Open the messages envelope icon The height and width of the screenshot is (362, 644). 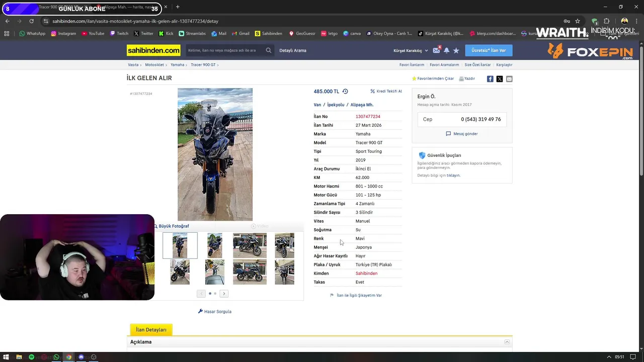pos(436,50)
